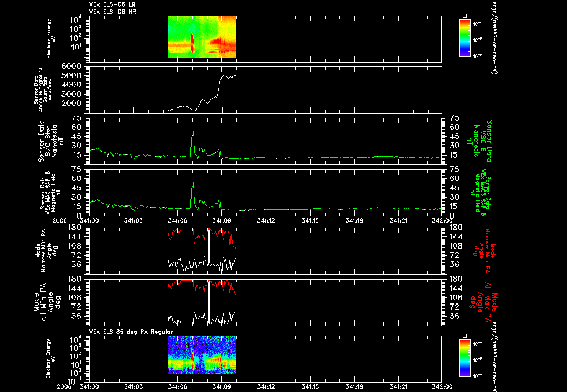Click the top 'ergs/(cm**2-sr-sec-eV)' units label
567x392 pixels.
point(493,37)
